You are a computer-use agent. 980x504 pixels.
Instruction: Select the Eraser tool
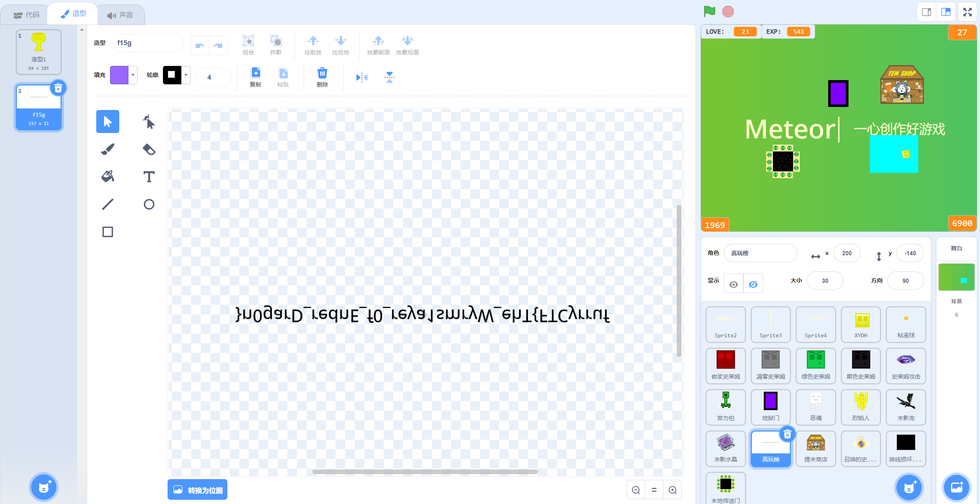[149, 149]
